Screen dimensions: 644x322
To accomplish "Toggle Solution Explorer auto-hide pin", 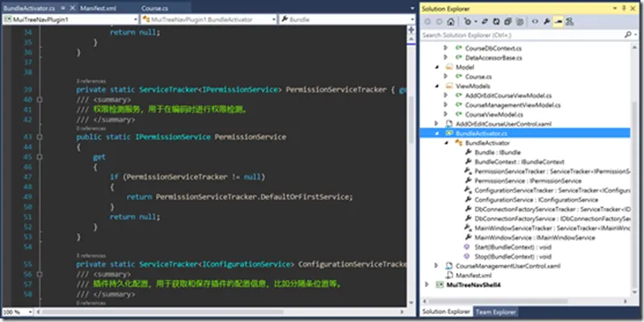I will click(x=624, y=8).
